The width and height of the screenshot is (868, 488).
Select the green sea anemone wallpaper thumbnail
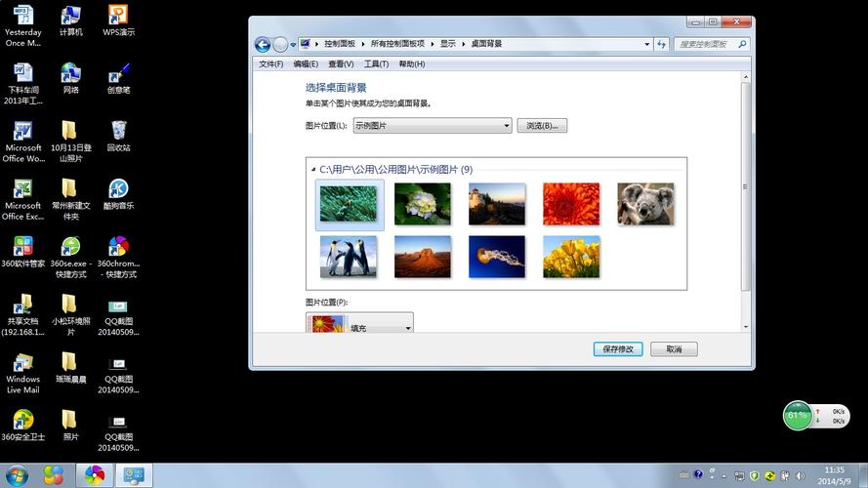coord(349,204)
